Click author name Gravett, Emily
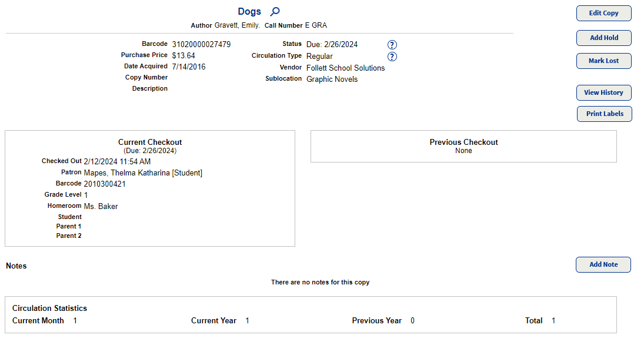This screenshot has width=644, height=338. 237,25
